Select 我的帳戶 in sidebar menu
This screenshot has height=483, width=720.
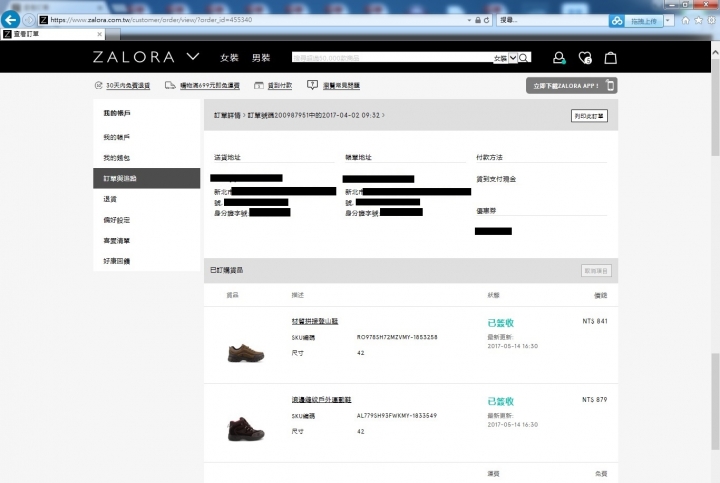[x=116, y=137]
